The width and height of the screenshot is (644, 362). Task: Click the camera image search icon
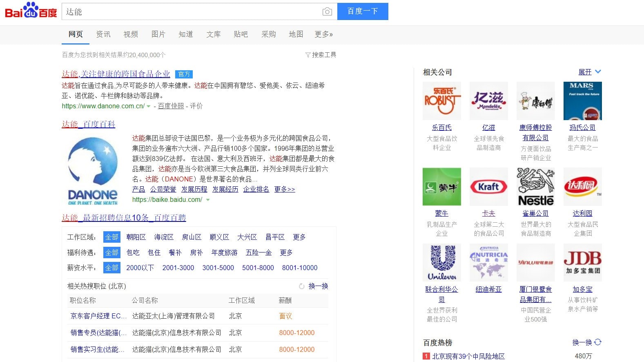[x=327, y=12]
